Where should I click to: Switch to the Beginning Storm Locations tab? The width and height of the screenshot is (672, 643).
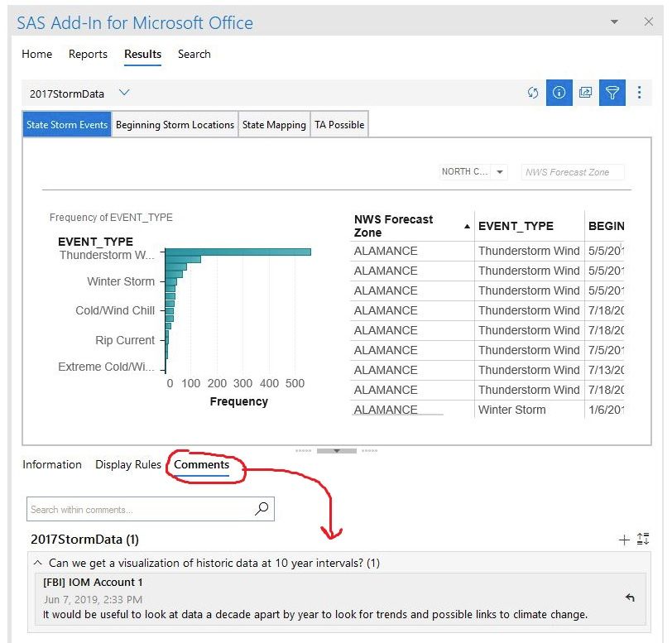coord(175,125)
